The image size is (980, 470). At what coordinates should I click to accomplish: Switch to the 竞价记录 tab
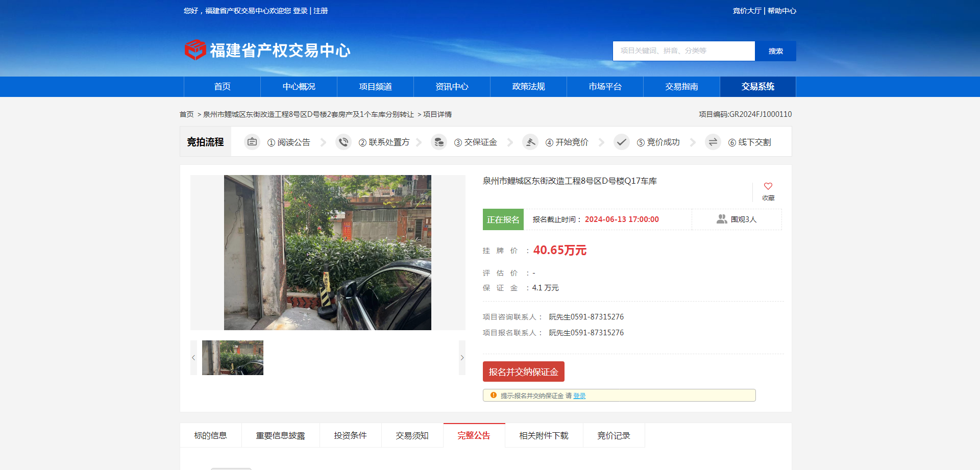614,435
